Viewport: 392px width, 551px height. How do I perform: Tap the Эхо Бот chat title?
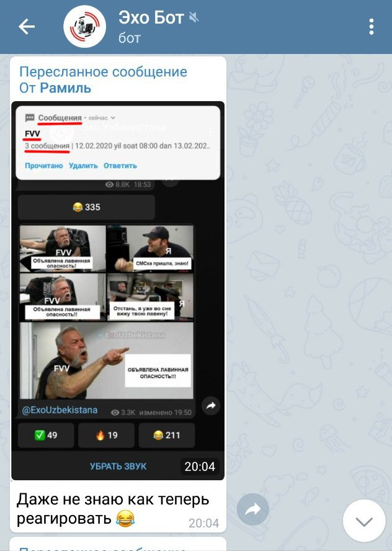coord(151,17)
